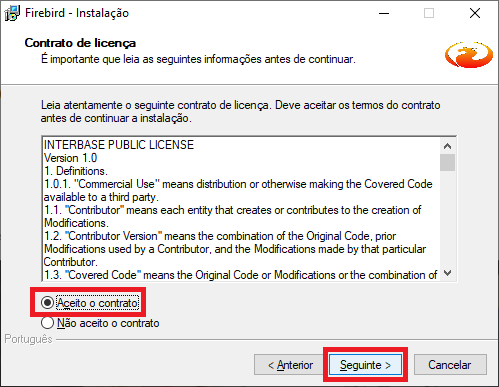Click the license scrollbar down arrow
This screenshot has width=499, height=387.
tap(447, 273)
